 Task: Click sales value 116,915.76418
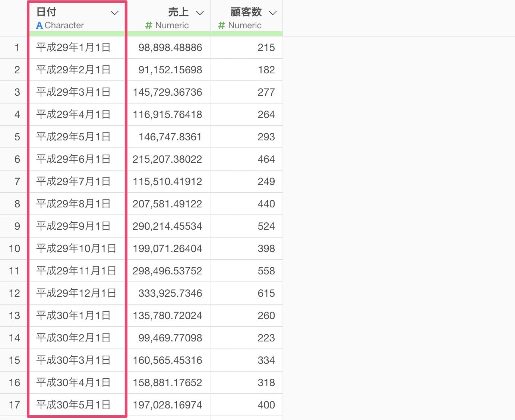(x=168, y=115)
